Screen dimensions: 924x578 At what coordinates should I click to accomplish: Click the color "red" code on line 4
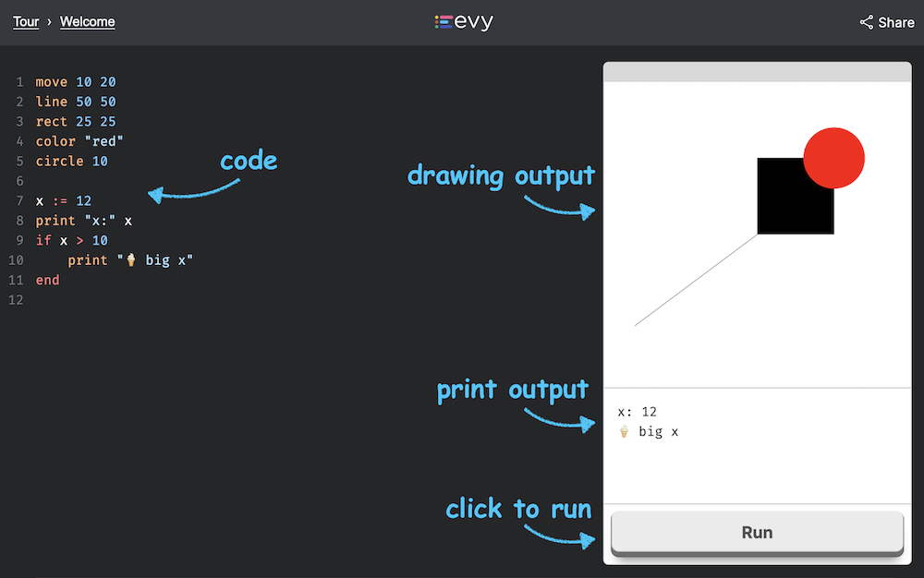[x=80, y=140]
